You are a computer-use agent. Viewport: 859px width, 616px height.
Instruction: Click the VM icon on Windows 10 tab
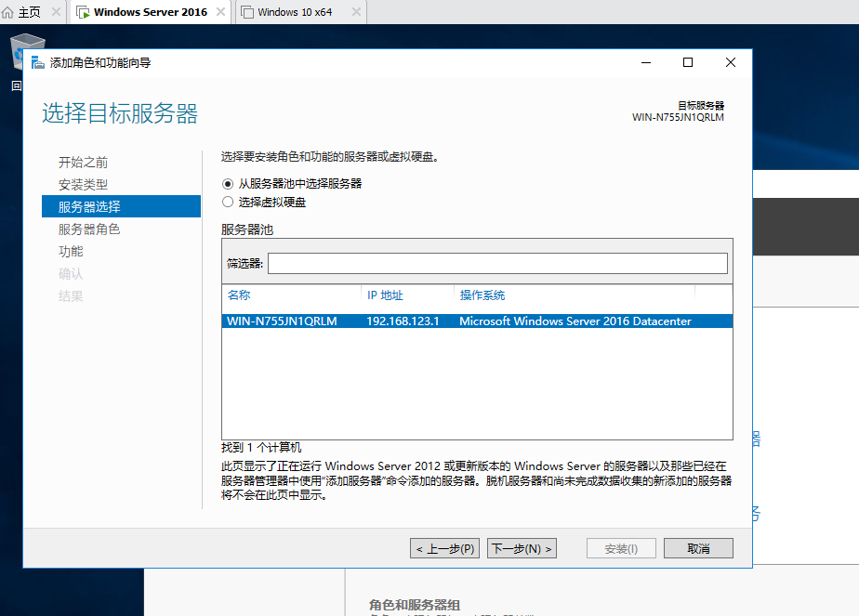[247, 12]
